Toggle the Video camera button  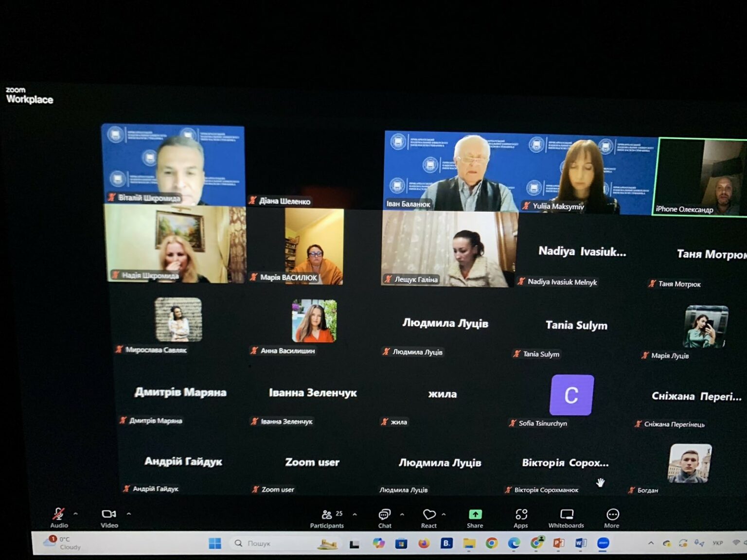(109, 518)
